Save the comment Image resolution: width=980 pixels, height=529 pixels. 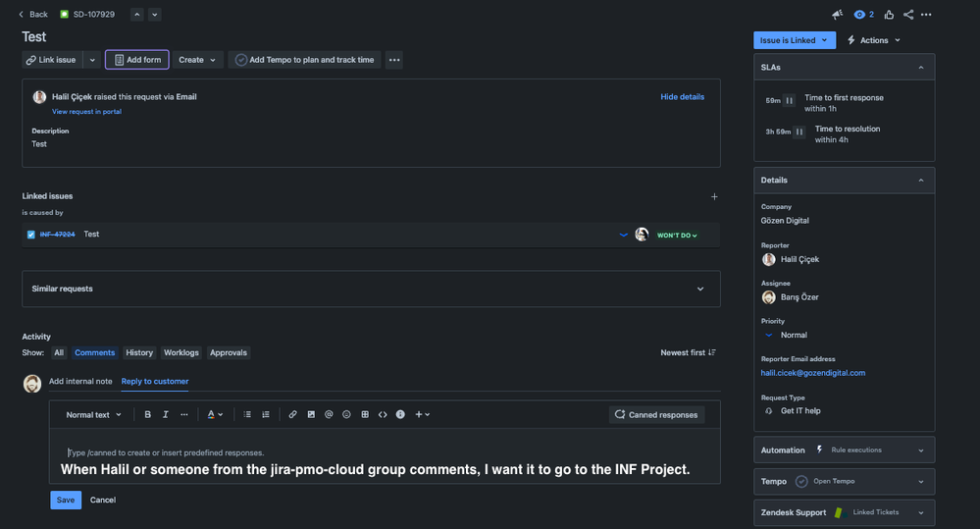(66, 501)
